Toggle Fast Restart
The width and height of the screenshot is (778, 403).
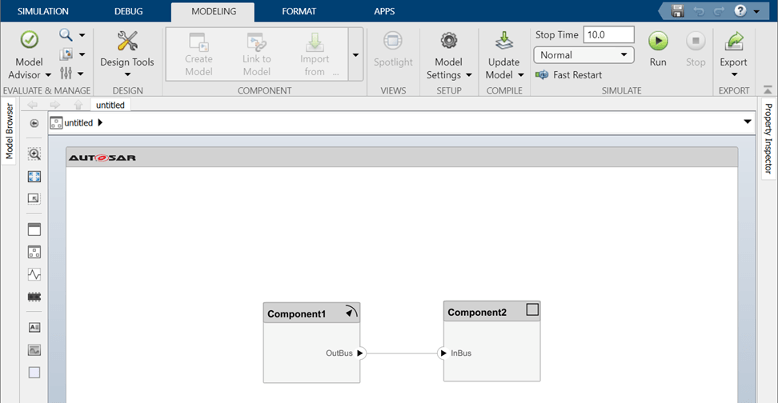(x=569, y=75)
